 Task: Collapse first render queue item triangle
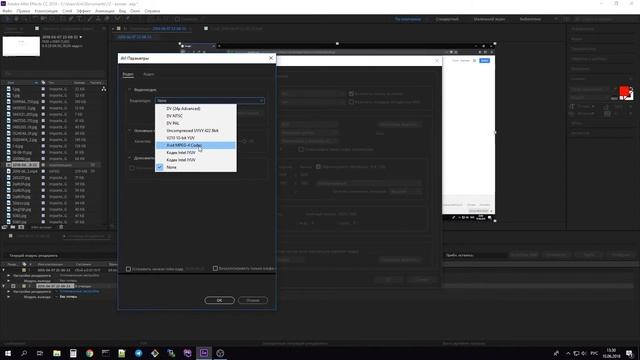pos(4,270)
